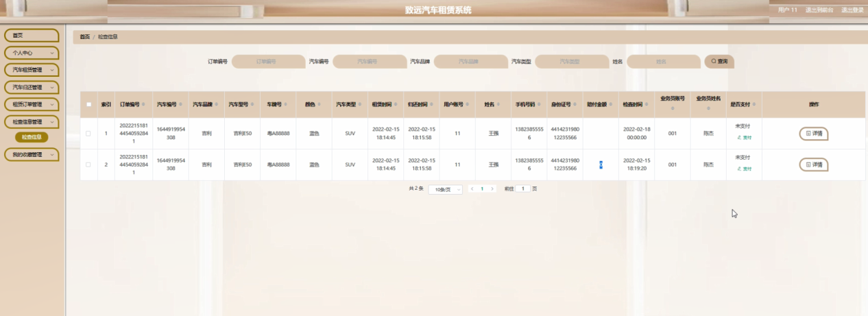Open 首页 in the sidebar

point(32,35)
